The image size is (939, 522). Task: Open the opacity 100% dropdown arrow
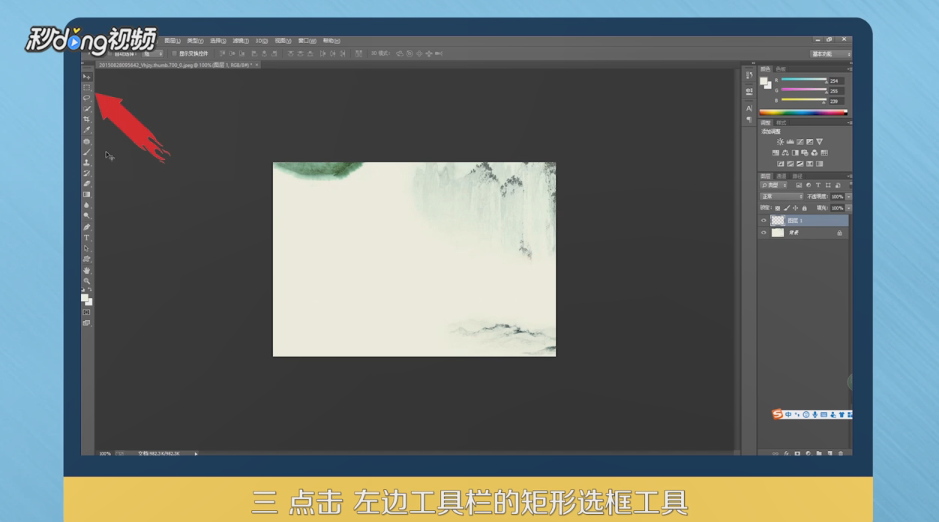coord(849,196)
